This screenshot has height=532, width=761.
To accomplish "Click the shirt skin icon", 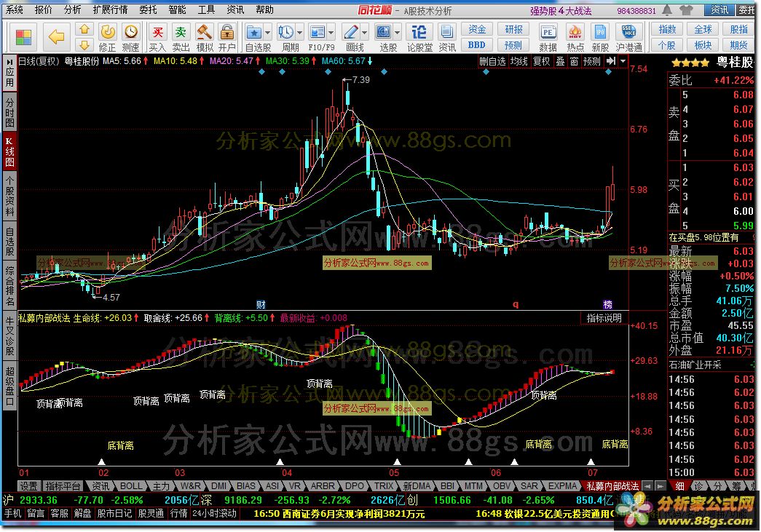I will tap(686, 9).
